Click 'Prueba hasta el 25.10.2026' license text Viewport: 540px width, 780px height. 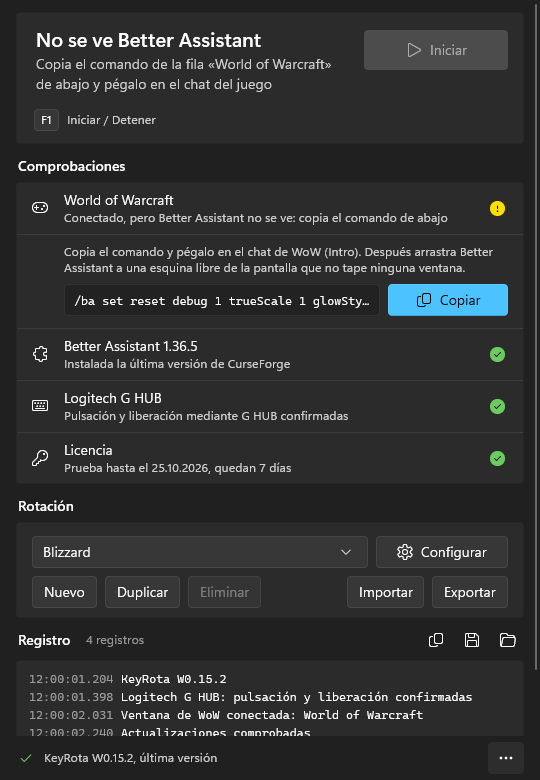[x=138, y=468]
